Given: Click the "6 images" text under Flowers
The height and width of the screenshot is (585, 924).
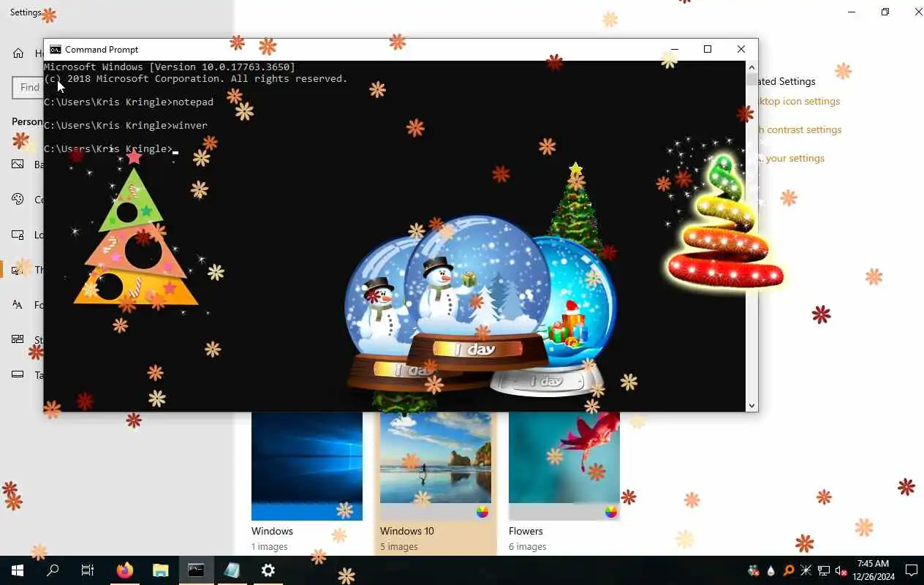Looking at the screenshot, I should [528, 547].
